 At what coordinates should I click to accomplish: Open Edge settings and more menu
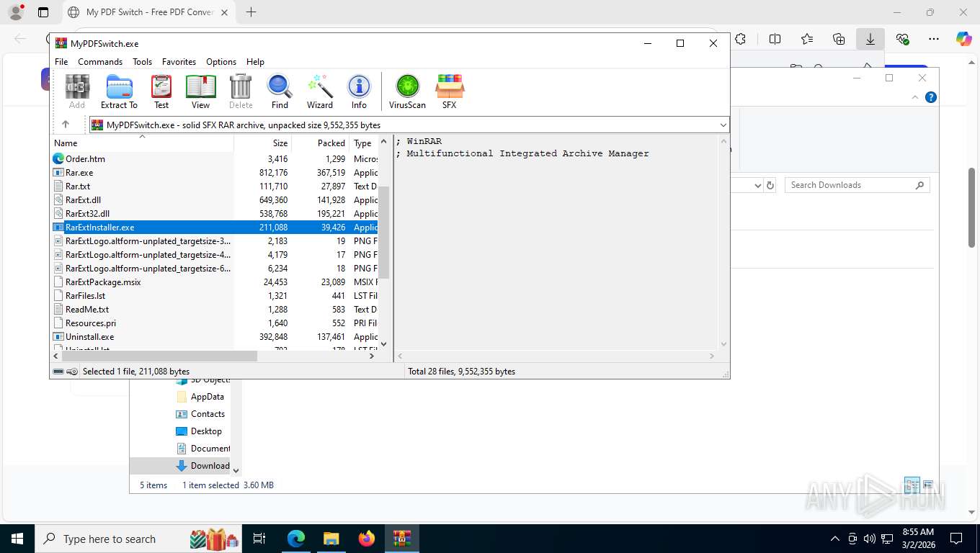click(934, 39)
